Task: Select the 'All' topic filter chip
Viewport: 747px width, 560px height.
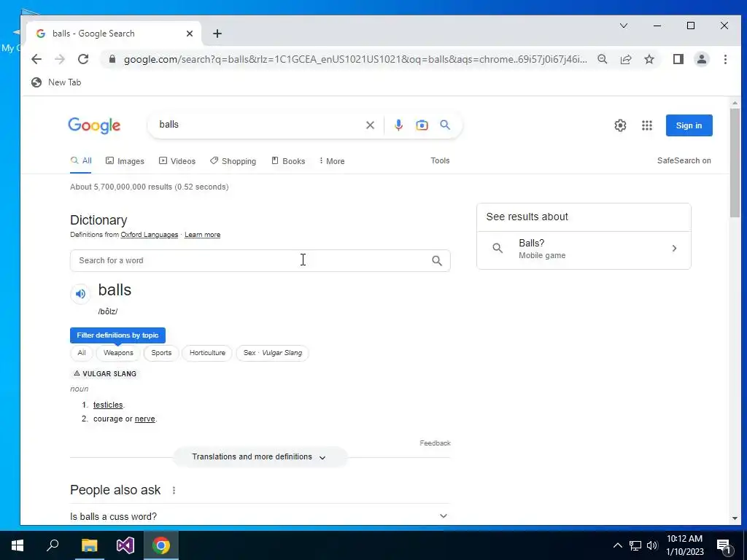Action: click(x=82, y=353)
